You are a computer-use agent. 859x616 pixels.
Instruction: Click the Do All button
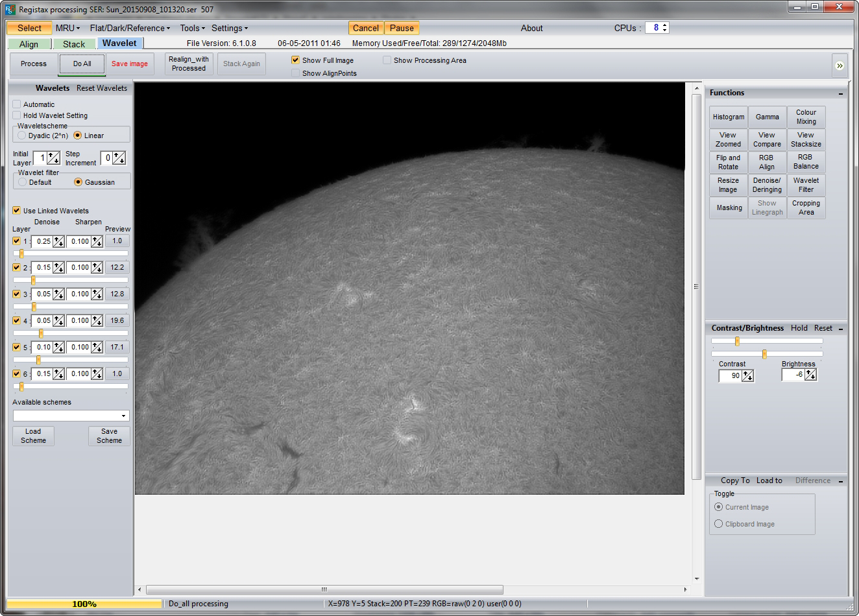82,64
